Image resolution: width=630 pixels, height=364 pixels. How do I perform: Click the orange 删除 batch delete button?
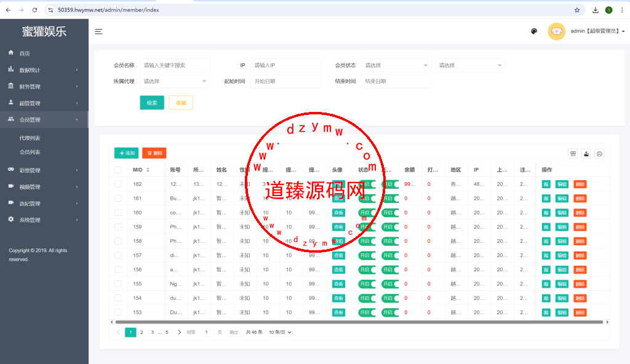(154, 153)
